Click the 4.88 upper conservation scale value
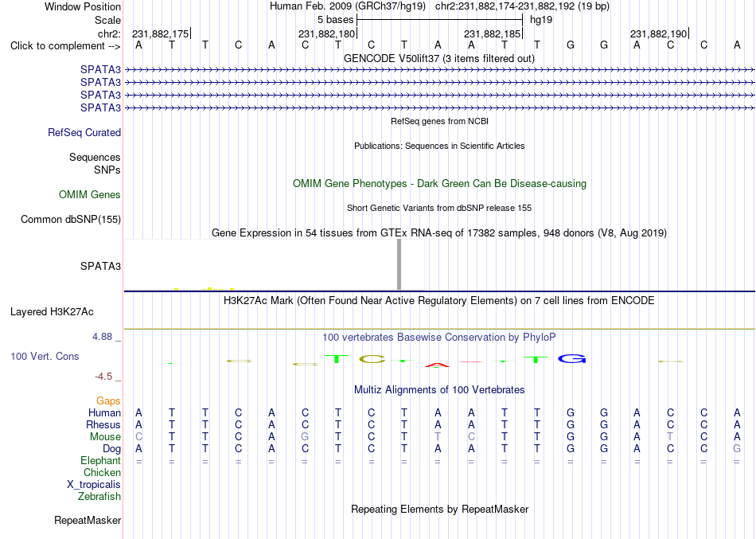The image size is (756, 539). click(x=102, y=336)
